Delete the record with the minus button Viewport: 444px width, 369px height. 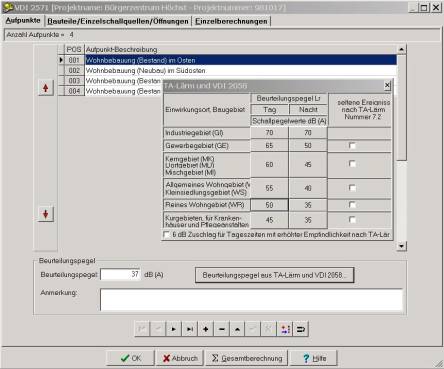(222, 329)
